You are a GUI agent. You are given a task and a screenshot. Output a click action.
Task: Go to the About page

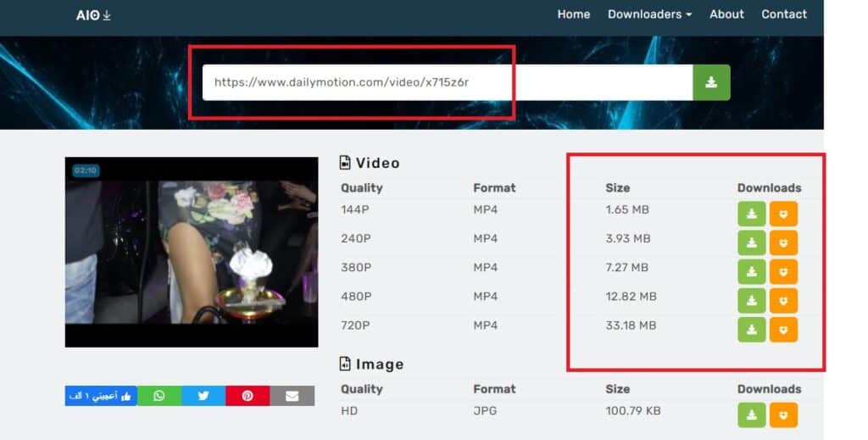coord(726,14)
